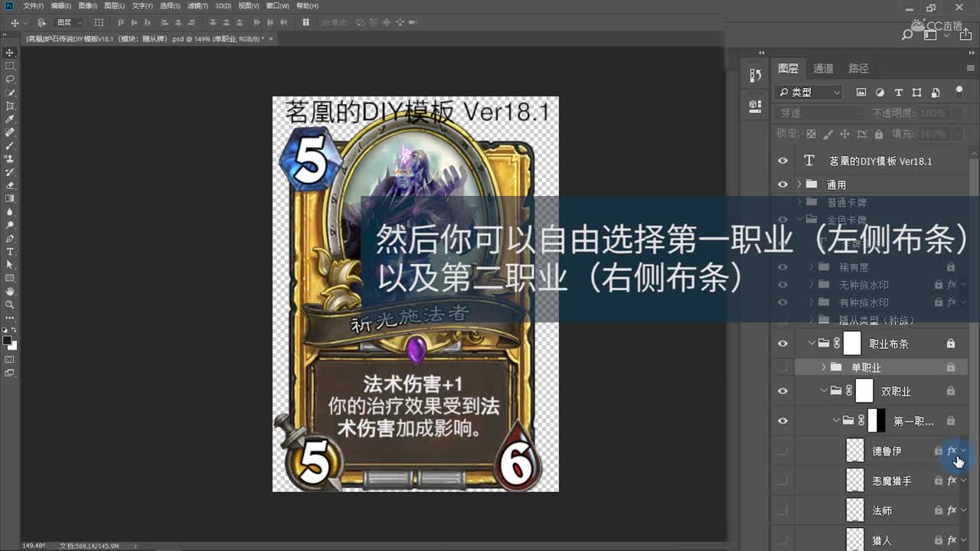Select the Healing Brush tool
This screenshot has width=980, height=551.
(10, 132)
